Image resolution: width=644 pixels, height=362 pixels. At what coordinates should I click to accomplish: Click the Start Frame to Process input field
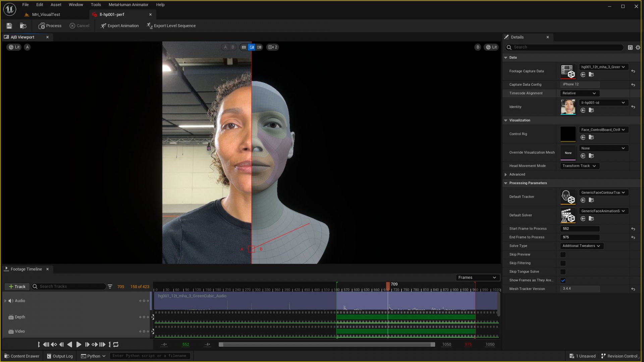click(x=580, y=229)
